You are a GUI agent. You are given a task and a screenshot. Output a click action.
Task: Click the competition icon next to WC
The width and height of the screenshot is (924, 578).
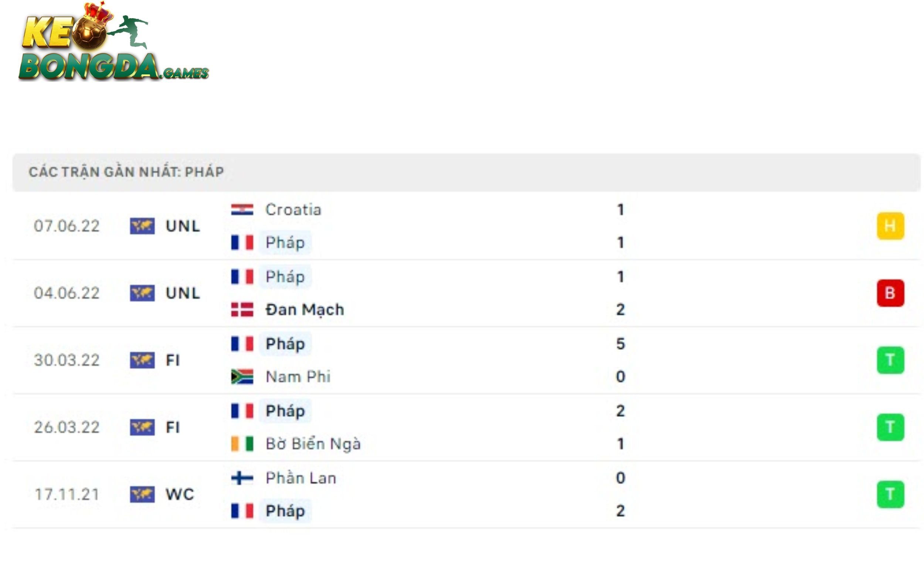coord(142,494)
